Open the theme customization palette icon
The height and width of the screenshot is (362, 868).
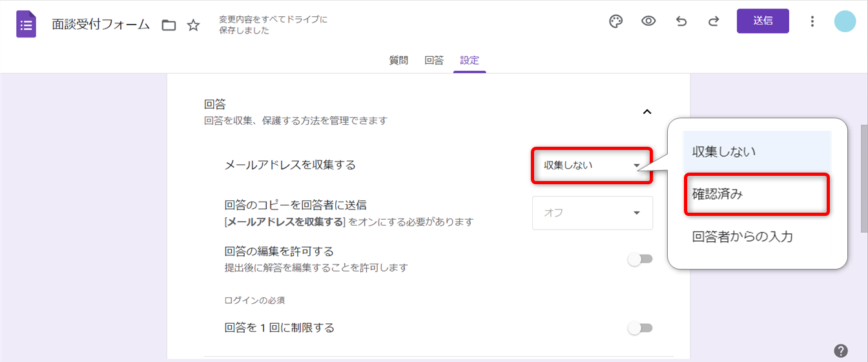tap(616, 21)
